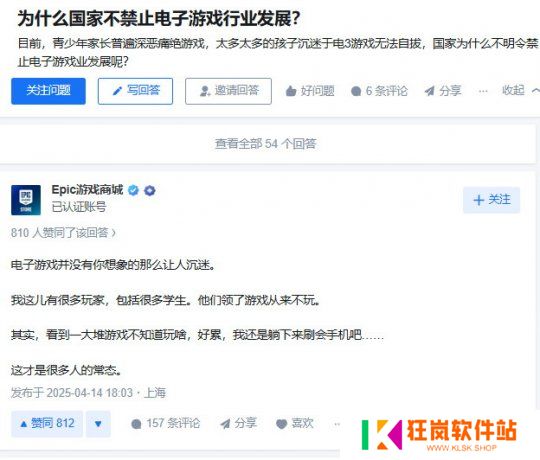Image resolution: width=540 pixels, height=460 pixels.
Task: Open answer's three-dots overflow menu after 喜欢
Action: 337,424
